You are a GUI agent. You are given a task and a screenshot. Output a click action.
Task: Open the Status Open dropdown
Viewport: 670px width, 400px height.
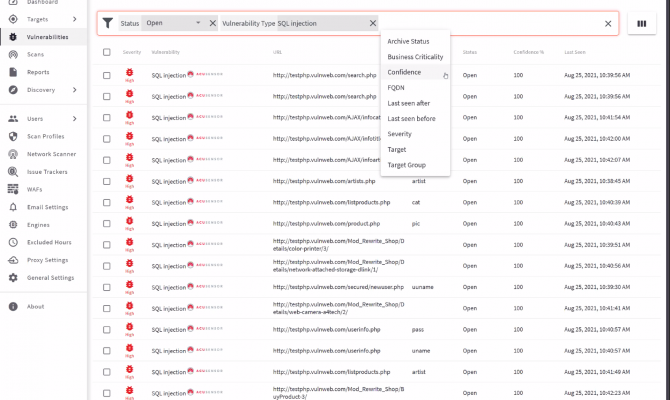(x=173, y=23)
